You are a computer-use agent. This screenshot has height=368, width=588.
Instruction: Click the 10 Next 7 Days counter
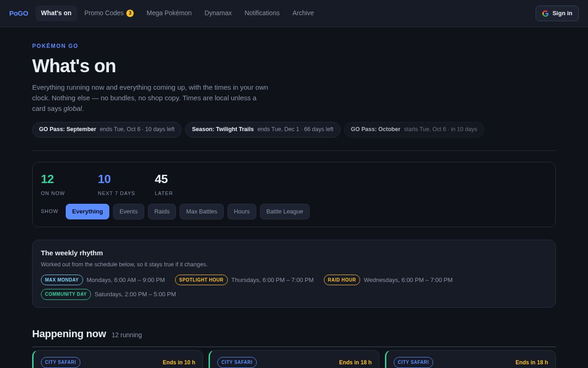coord(116,184)
